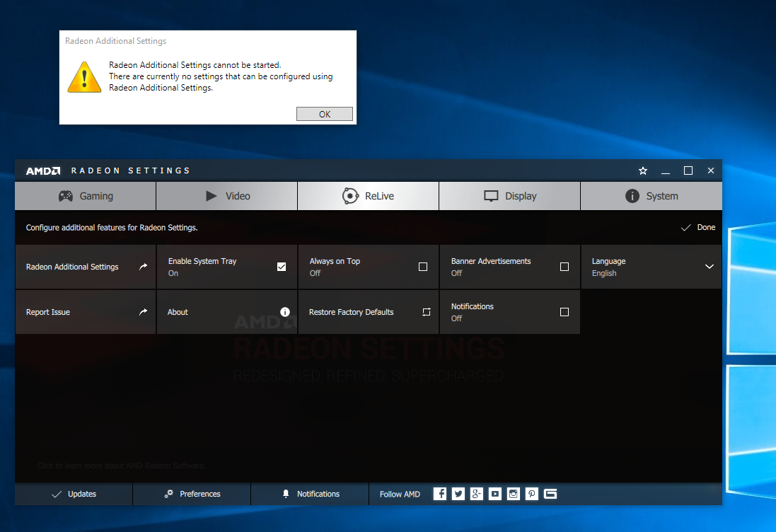This screenshot has width=776, height=532.
Task: Click the AMD logo in title bar
Action: pos(43,170)
